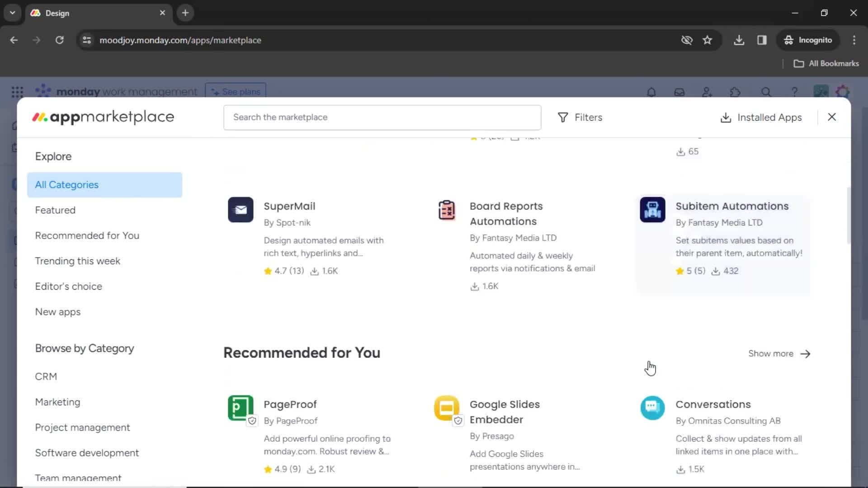
Task: Open Chrome three-dot menu
Action: click(854, 40)
